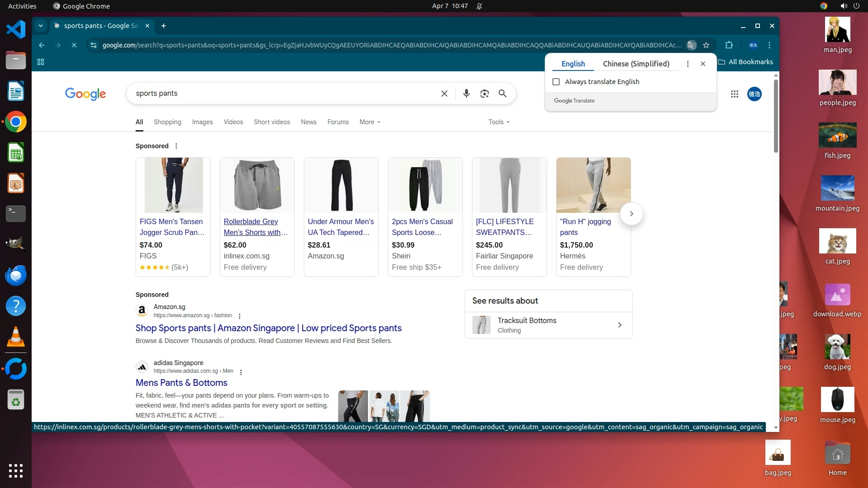This screenshot has height=488, width=868.
Task: Switch to the Shopping results tab
Action: coord(167,122)
